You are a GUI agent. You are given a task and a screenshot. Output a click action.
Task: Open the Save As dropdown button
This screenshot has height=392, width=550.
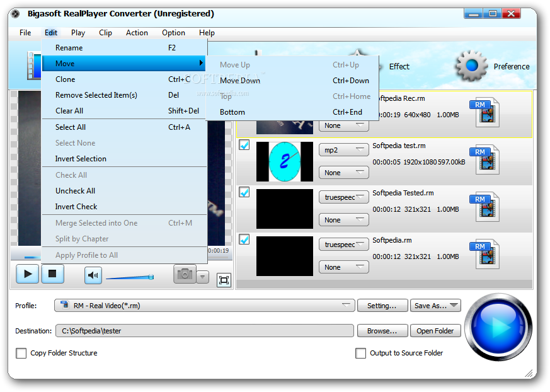[435, 306]
